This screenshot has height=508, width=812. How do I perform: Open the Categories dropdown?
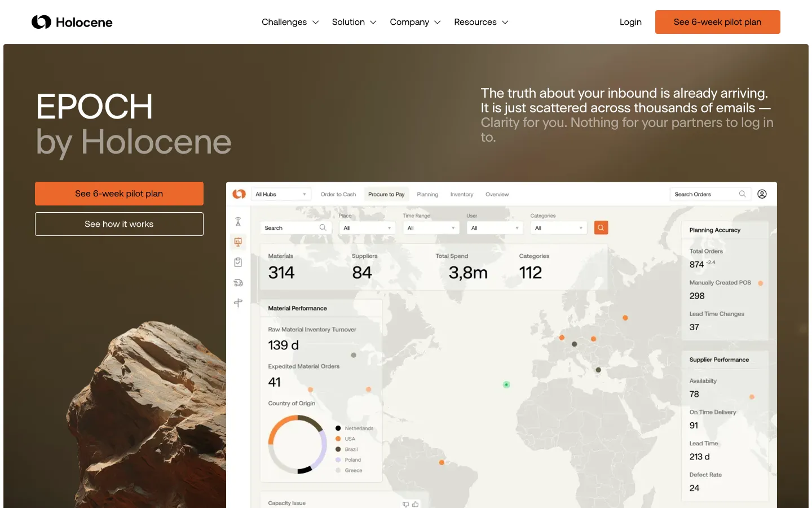click(x=558, y=228)
